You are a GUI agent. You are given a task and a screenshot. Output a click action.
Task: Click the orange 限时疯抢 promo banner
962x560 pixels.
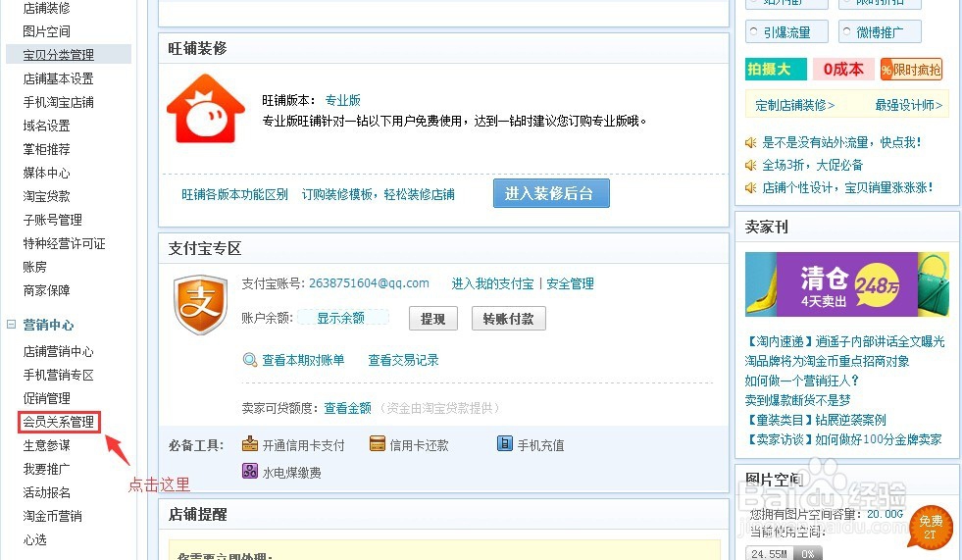911,70
